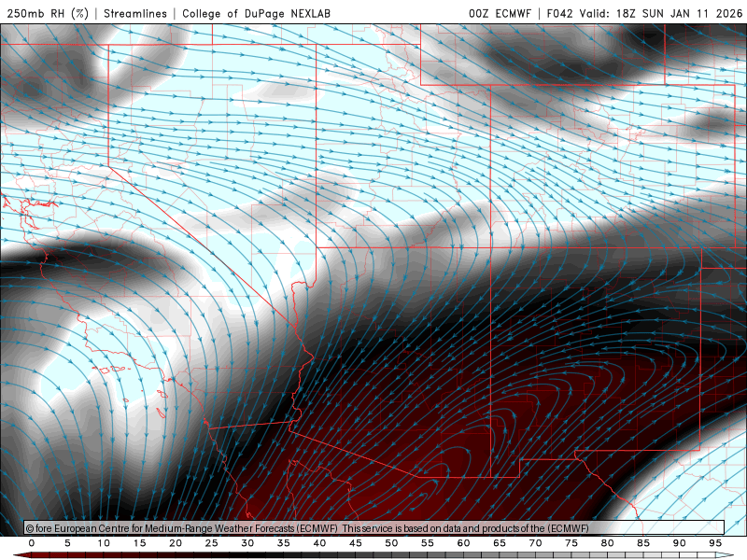Click the '85' value on color scale
The image size is (747, 560).
click(x=643, y=543)
